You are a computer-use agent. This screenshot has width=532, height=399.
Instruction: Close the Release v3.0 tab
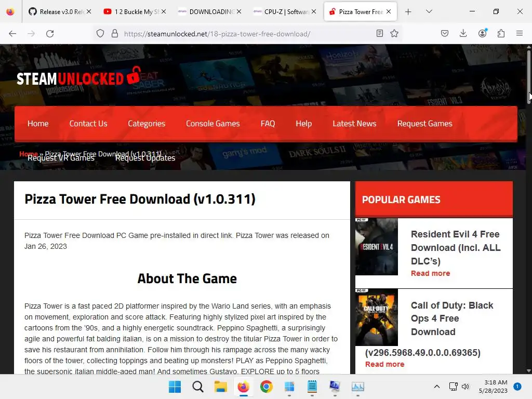(89, 11)
